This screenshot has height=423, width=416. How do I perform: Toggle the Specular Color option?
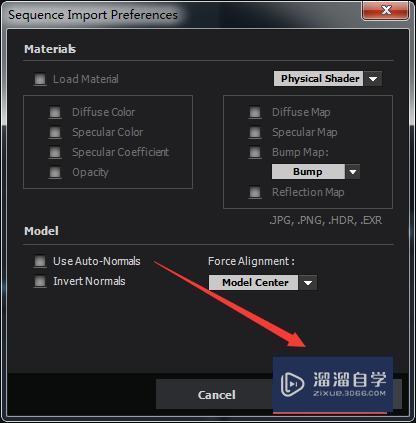[x=55, y=132]
